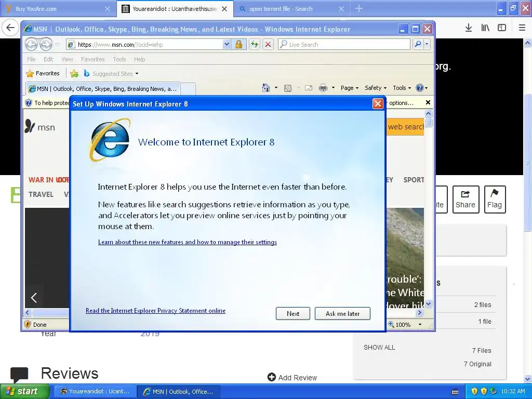Open the Internet Explorer Privacy Statement link
Viewport: 532px width, 399px height.
pyautogui.click(x=155, y=311)
